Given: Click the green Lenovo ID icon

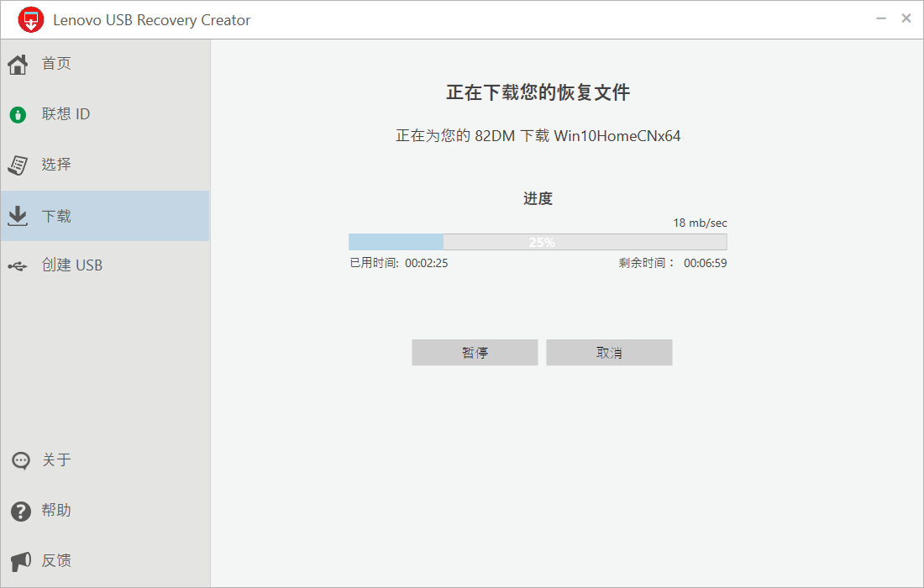Looking at the screenshot, I should [x=18, y=115].
